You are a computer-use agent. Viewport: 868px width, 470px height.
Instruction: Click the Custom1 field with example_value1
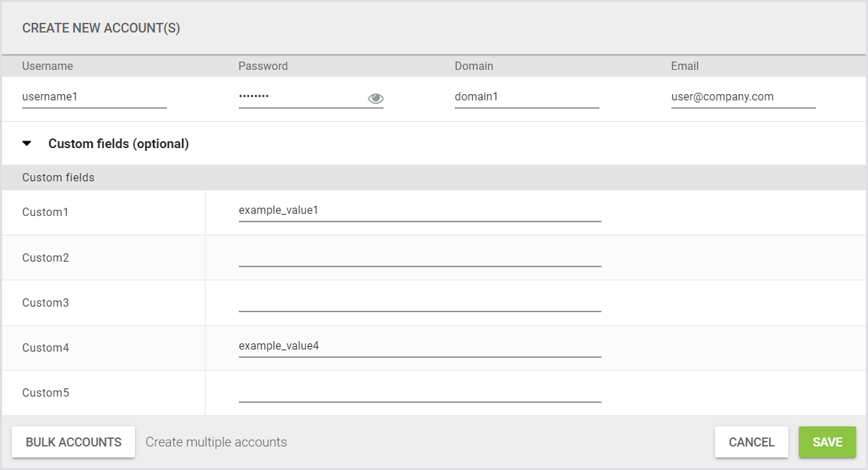tap(419, 210)
